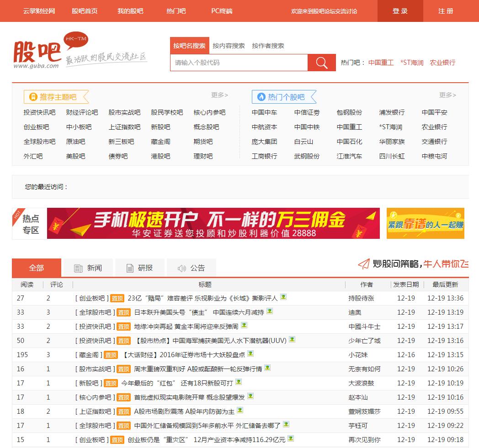The image size is (479, 448).
Task: Open image icon on 中国海军捕获 post
Action: pyautogui.click(x=292, y=339)
